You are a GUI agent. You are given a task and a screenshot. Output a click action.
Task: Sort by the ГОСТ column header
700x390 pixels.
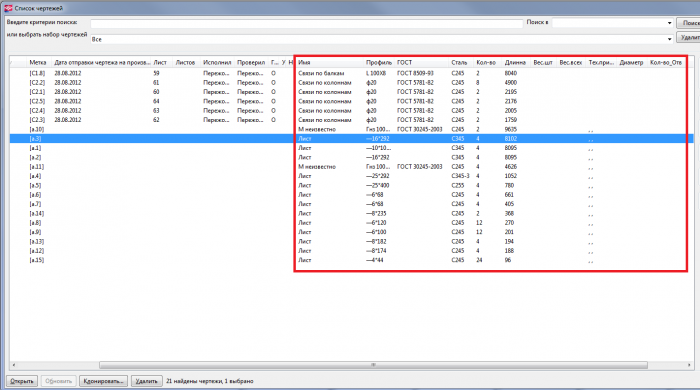click(x=404, y=62)
